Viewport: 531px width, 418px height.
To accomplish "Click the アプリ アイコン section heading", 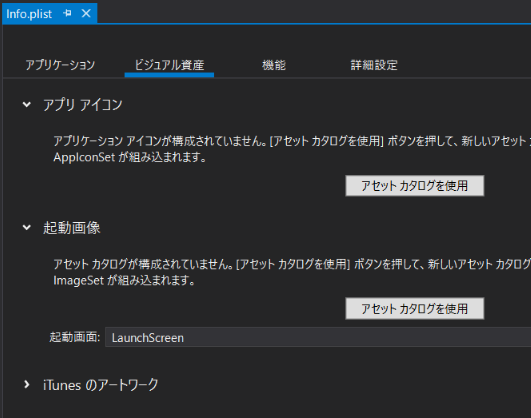I will (82, 105).
